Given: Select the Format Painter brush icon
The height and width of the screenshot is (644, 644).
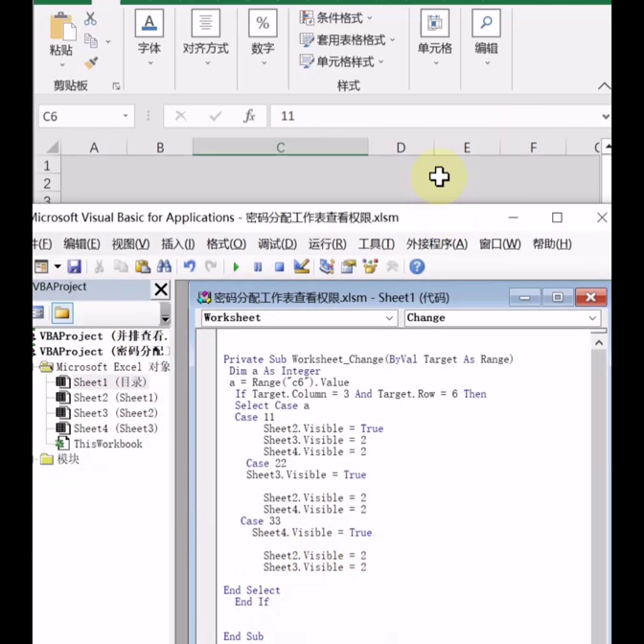Looking at the screenshot, I should coord(91,62).
